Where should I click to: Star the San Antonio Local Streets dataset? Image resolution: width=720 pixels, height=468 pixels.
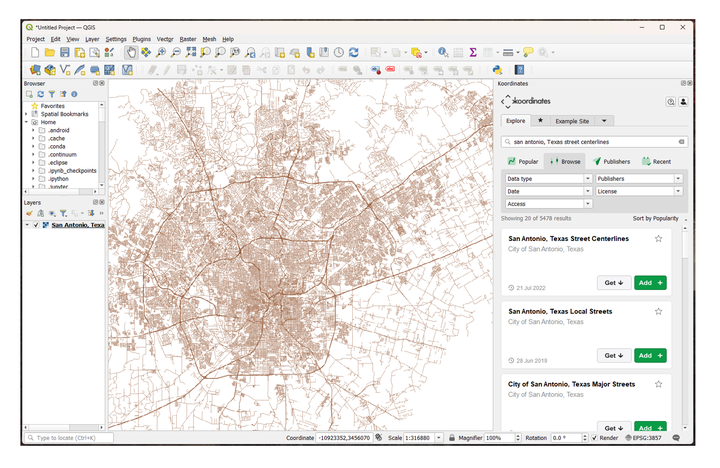point(658,311)
